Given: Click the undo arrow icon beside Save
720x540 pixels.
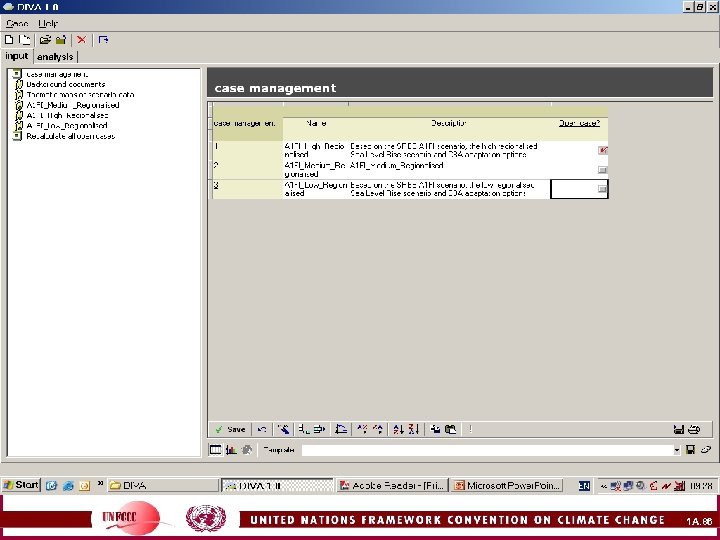Looking at the screenshot, I should pos(262,429).
